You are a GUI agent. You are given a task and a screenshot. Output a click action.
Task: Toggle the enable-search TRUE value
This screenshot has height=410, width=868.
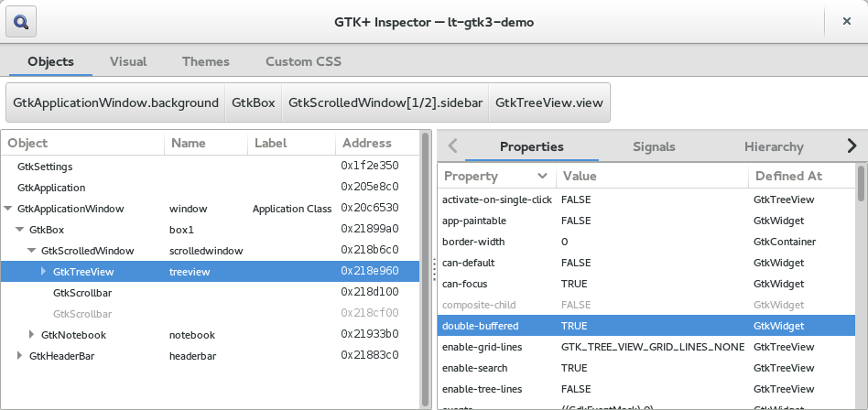[x=575, y=367]
